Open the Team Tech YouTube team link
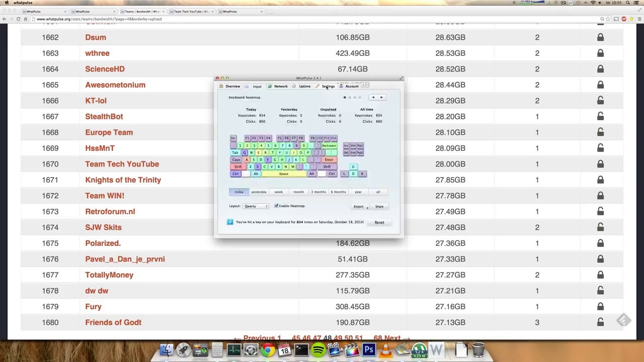Screen dimensions: 644x362 pos(122,164)
